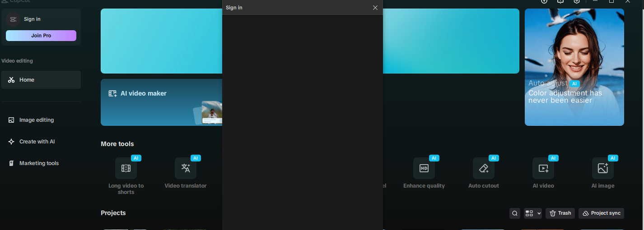This screenshot has width=644, height=230.
Task: Search projects with the magnifier icon
Action: tap(515, 213)
